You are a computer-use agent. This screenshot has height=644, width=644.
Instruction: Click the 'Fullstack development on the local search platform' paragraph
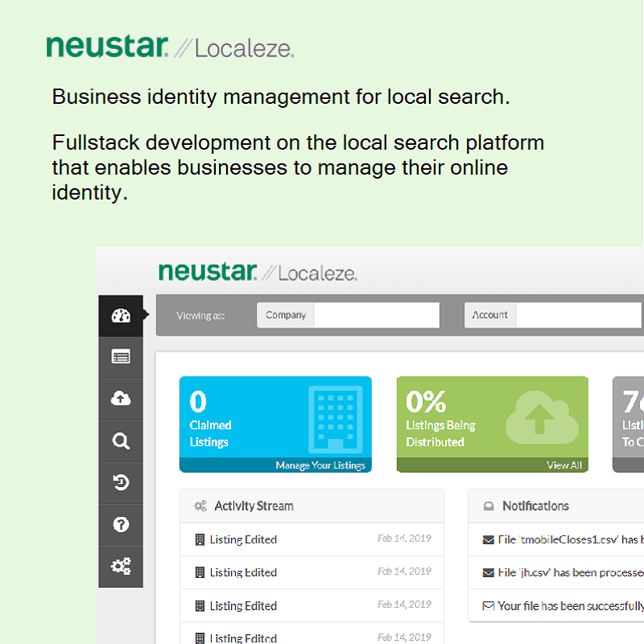[298, 167]
